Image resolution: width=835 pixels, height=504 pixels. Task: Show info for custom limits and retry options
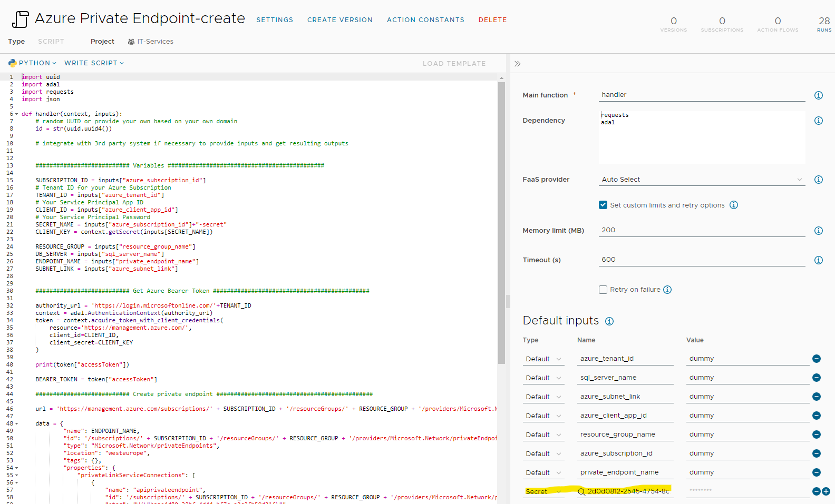click(x=733, y=205)
